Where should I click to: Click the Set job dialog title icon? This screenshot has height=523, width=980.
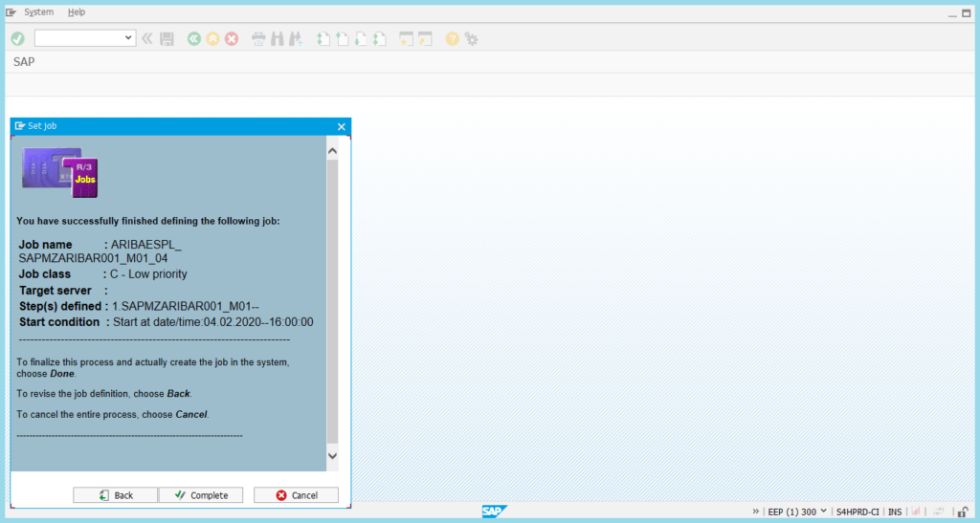click(20, 126)
